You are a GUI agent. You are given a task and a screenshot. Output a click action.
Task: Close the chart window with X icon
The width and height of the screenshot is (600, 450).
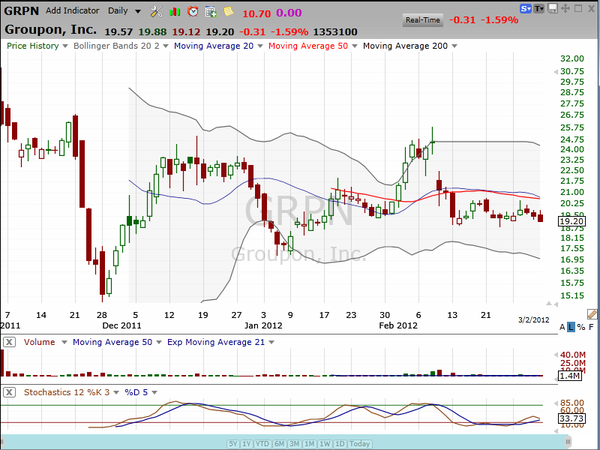point(591,8)
